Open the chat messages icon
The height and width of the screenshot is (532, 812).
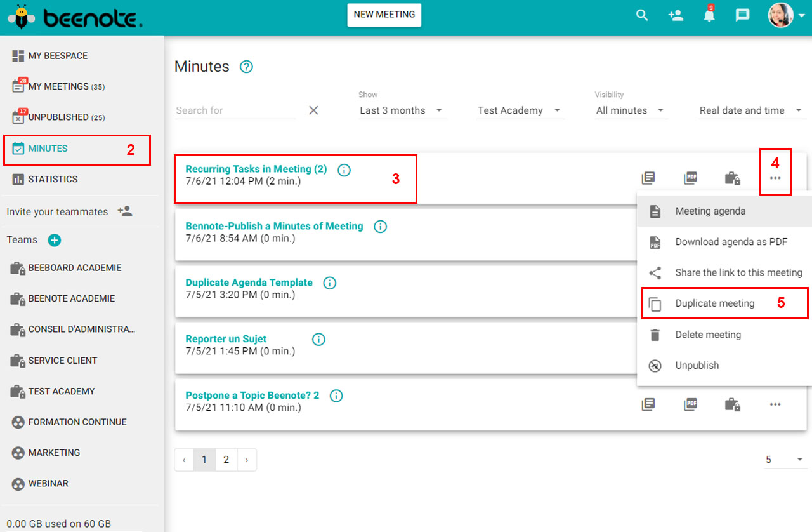click(742, 15)
